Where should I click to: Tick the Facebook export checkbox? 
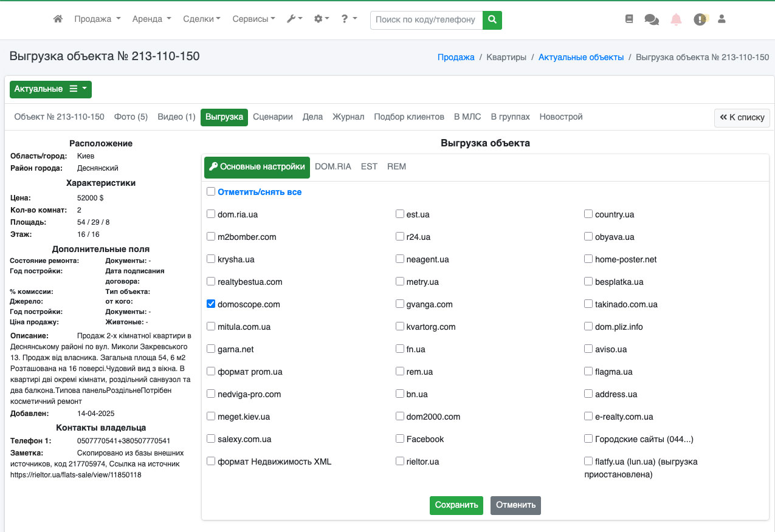click(x=400, y=438)
